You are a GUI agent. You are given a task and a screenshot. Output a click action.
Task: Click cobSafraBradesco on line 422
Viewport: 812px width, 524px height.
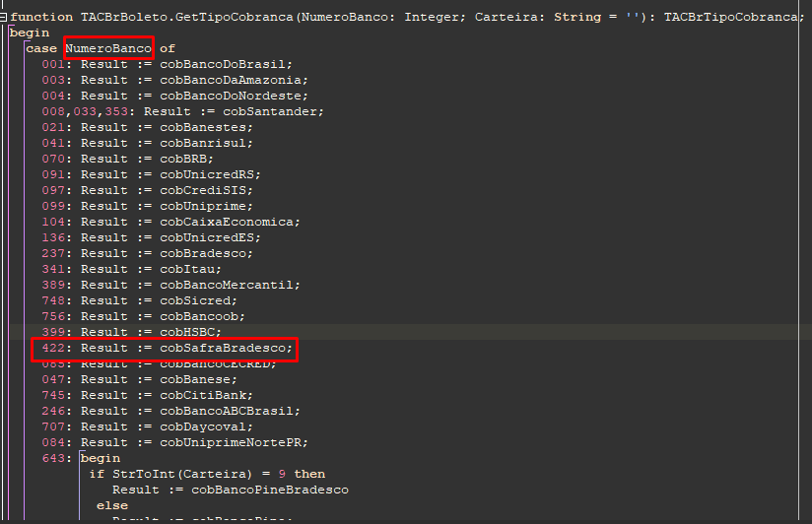[x=223, y=348]
